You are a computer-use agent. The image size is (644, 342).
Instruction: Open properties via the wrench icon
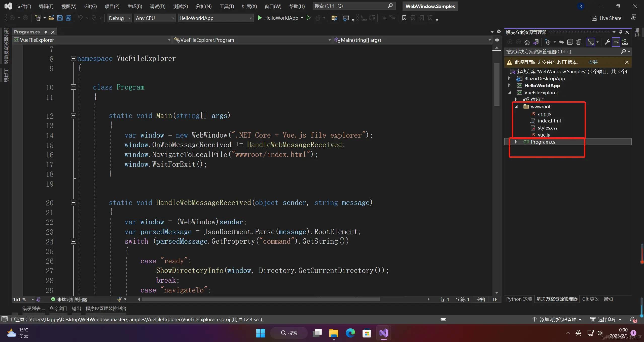tap(607, 42)
